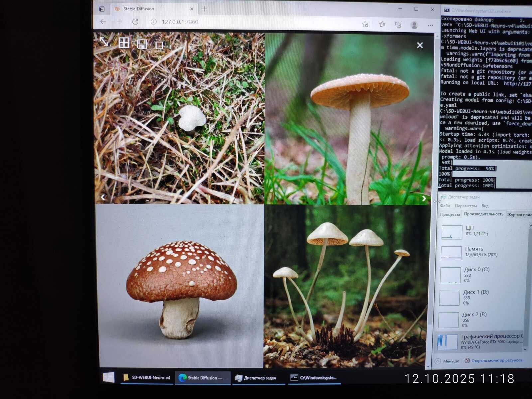Show the next image in the lightbox
This screenshot has width=532, height=399.
(424, 199)
